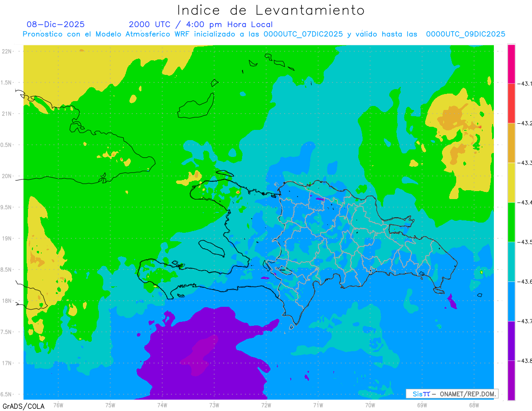This screenshot has width=532, height=411.
Task: Click the '2000 UTC / 4:00 pm Hora Local' time label
Action: [x=201, y=24]
